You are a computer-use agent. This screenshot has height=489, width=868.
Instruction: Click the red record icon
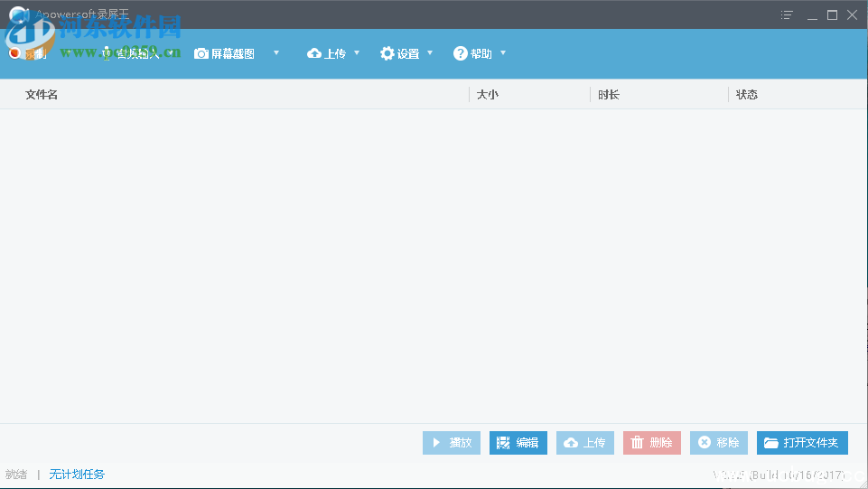pos(14,53)
